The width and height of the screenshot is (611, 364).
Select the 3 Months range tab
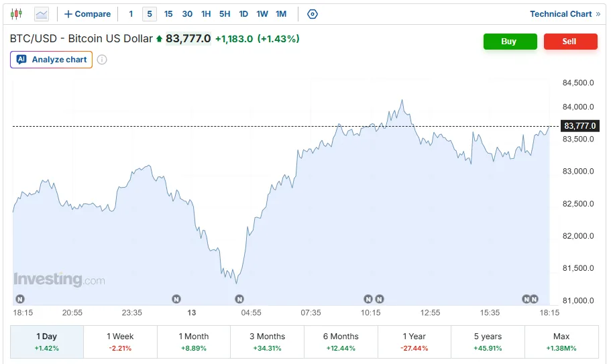click(x=268, y=342)
